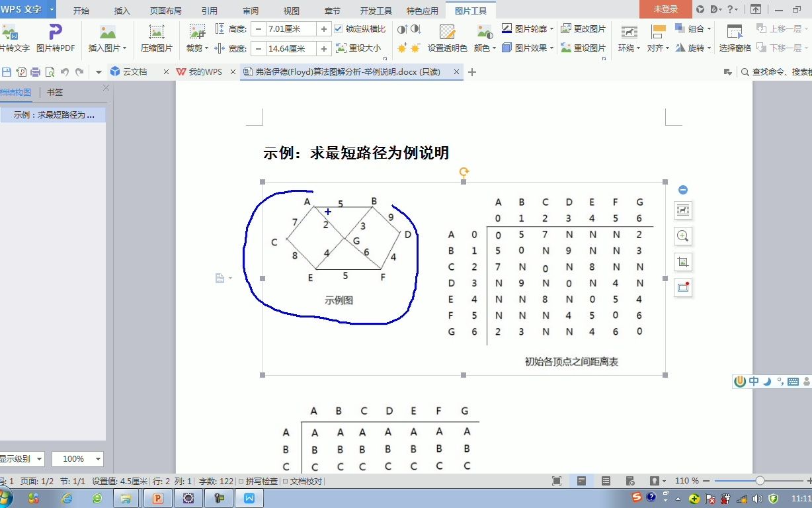812x508 pixels.
Task: Click the 压缩图片 (Compress Picture) icon
Action: point(155,36)
